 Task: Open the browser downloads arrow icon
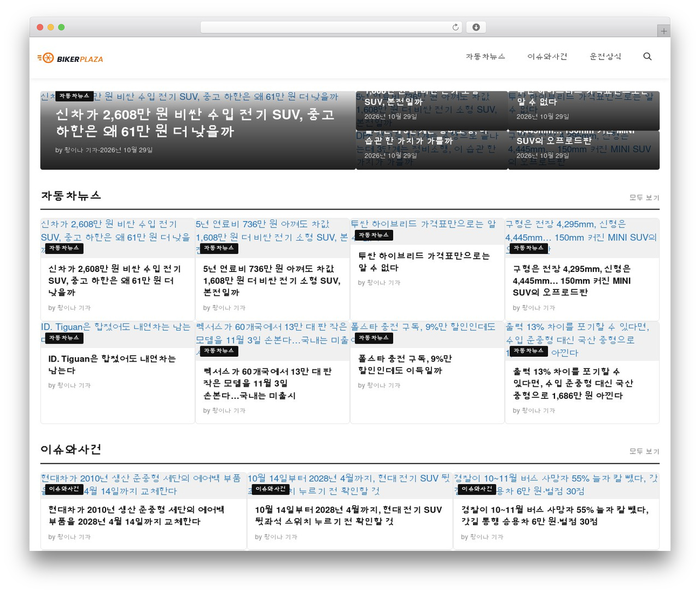click(476, 27)
